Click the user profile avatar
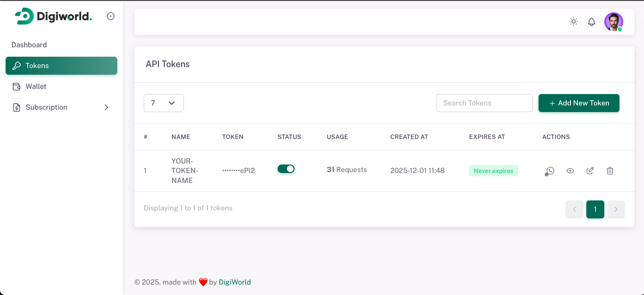The image size is (644, 295). coord(613,22)
